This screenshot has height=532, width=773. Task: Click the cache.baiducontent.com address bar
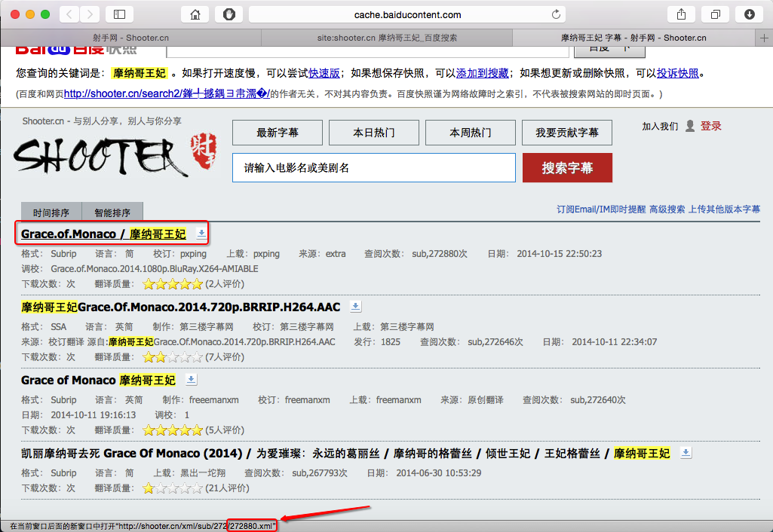click(x=407, y=14)
